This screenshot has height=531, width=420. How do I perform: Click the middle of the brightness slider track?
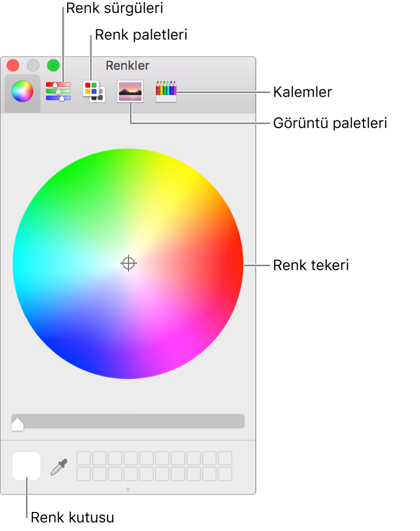(128, 421)
